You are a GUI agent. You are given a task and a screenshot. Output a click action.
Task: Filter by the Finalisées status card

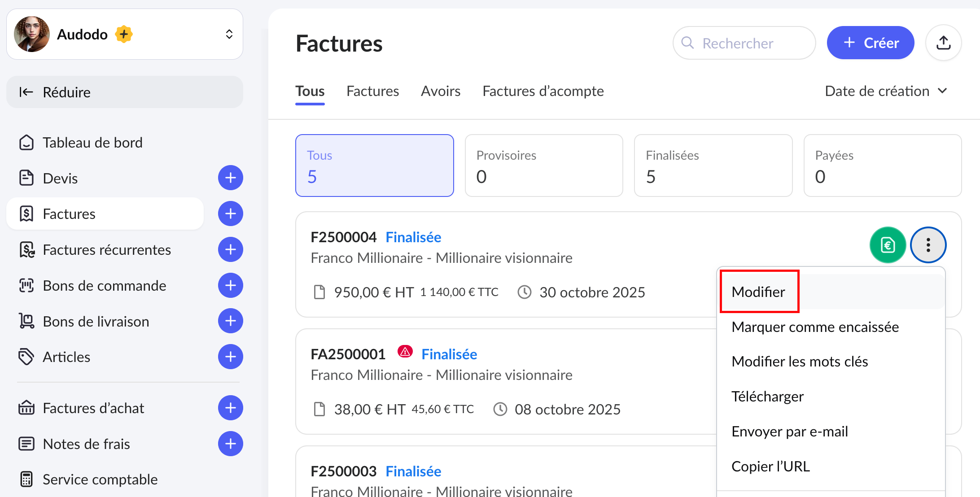point(713,166)
